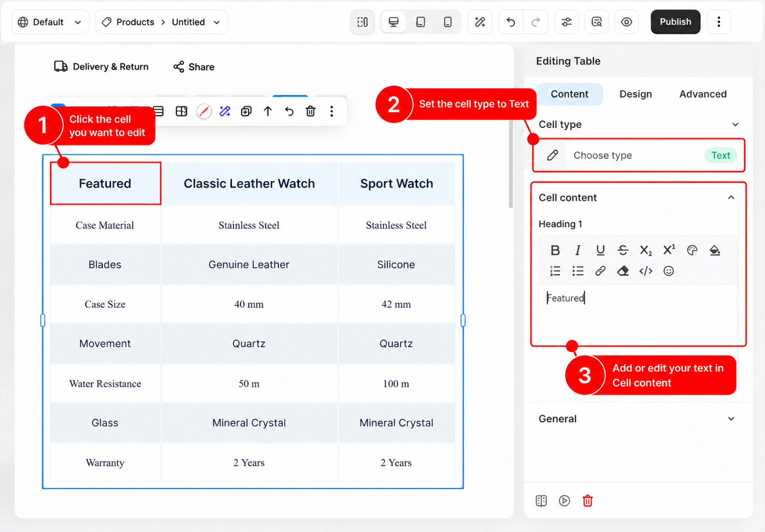Screen dimensions: 765x532
Task: Click the undo arrow in top bar
Action: click(511, 22)
